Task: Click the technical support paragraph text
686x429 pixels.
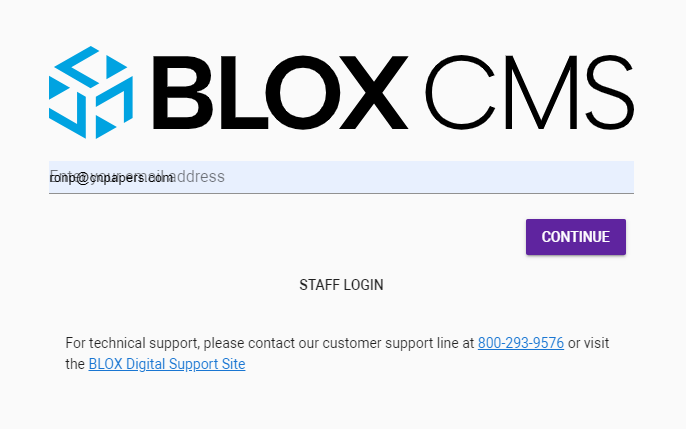Action: 270,343
